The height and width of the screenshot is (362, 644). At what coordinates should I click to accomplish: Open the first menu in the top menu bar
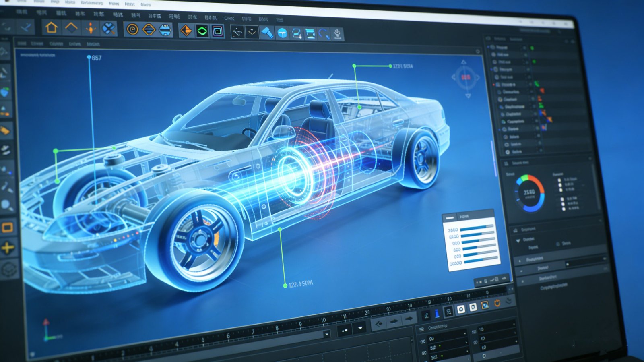(21, 1)
